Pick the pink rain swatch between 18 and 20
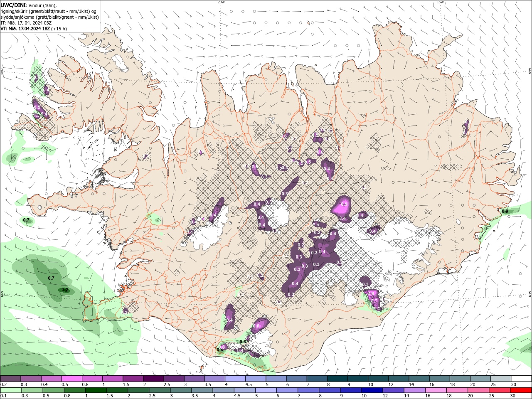The image size is (532, 399). tap(457, 390)
